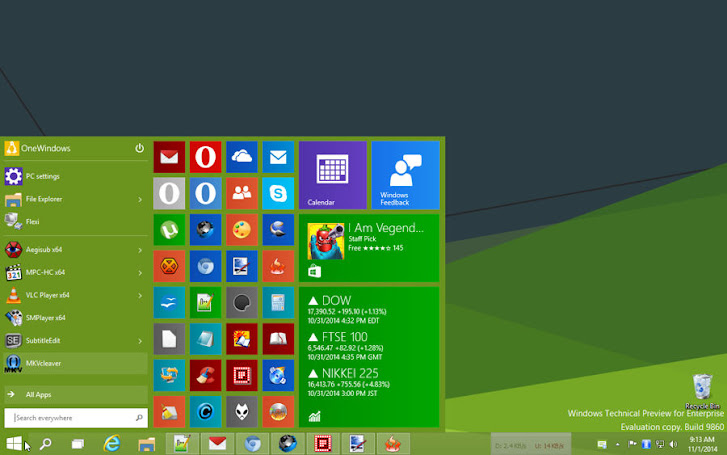Image resolution: width=727 pixels, height=455 pixels.
Task: Open the blue Mail envelope tile
Action: click(x=278, y=157)
